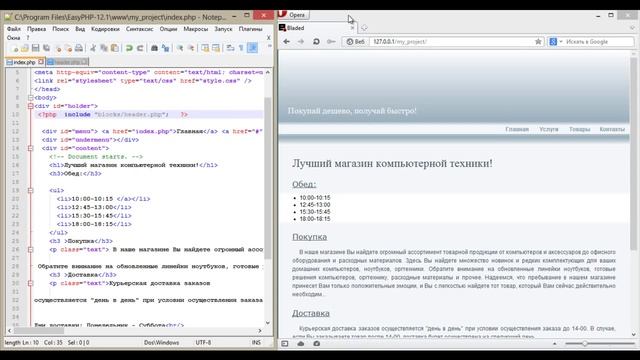
Task: Click Opera Link cloud icon
Action: [x=301, y=344]
